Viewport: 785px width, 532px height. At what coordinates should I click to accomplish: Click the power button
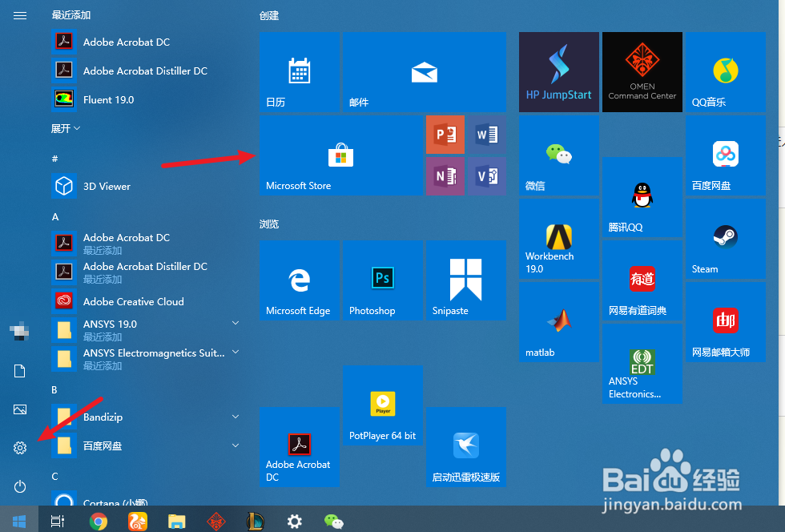point(20,486)
